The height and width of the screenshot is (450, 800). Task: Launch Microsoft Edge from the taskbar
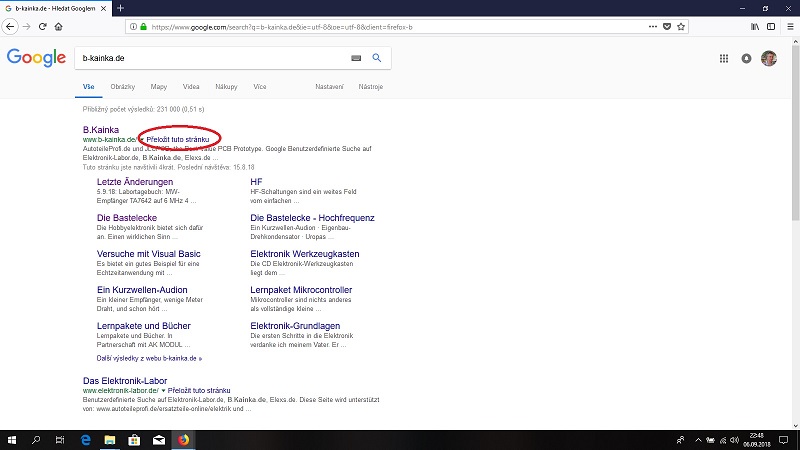(85, 439)
